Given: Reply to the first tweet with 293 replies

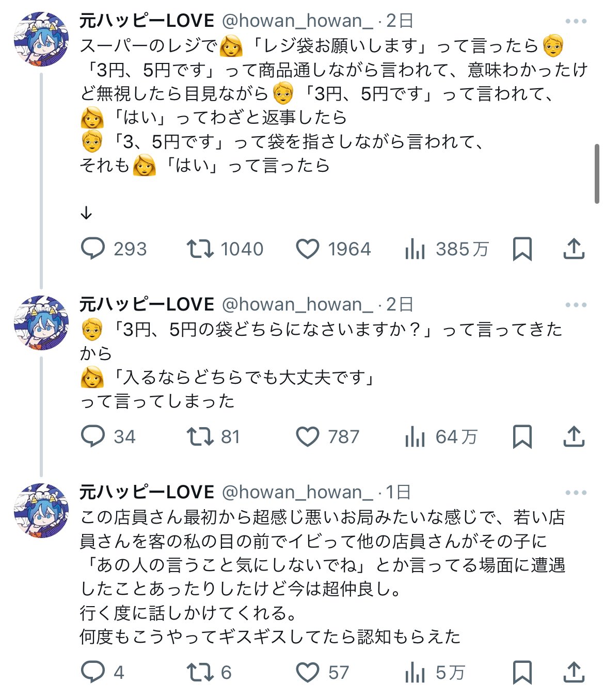Looking at the screenshot, I should click(x=93, y=249).
